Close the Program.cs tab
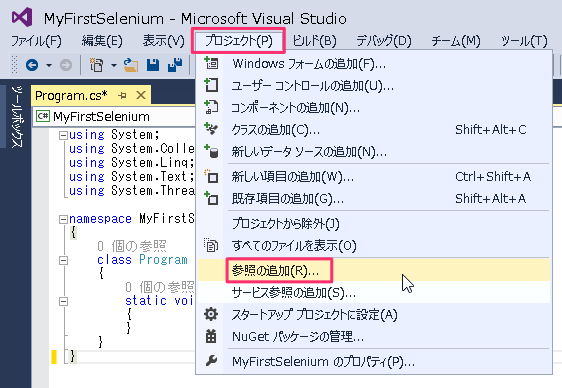 [141, 96]
